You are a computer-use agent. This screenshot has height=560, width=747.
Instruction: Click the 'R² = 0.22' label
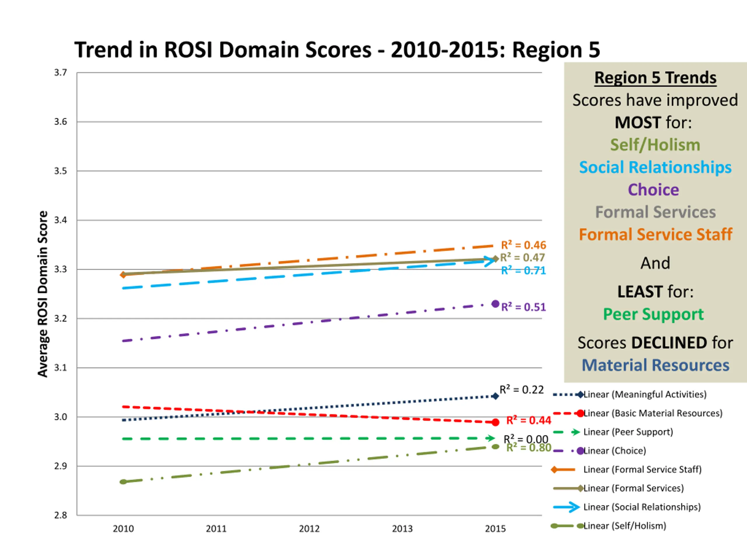(x=522, y=390)
